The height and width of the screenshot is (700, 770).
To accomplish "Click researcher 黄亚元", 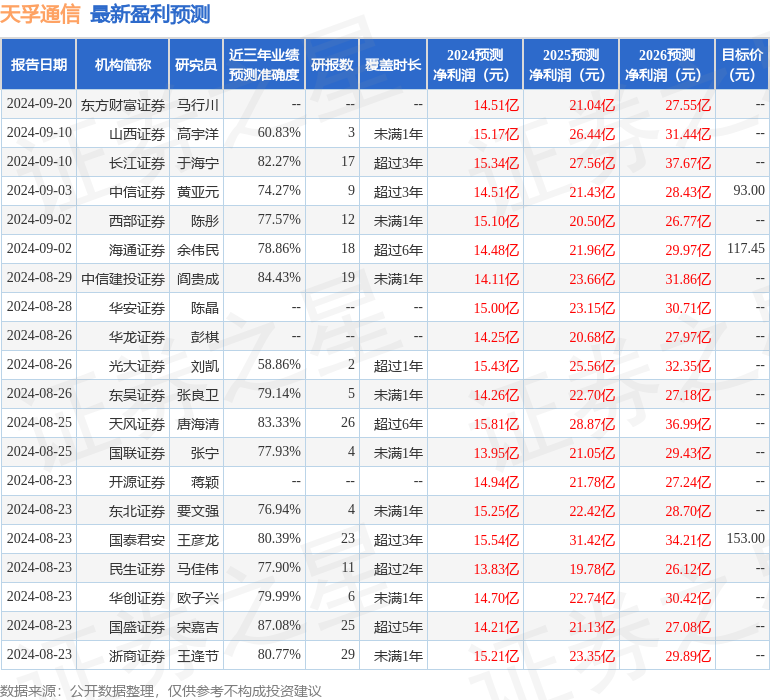I will [198, 192].
